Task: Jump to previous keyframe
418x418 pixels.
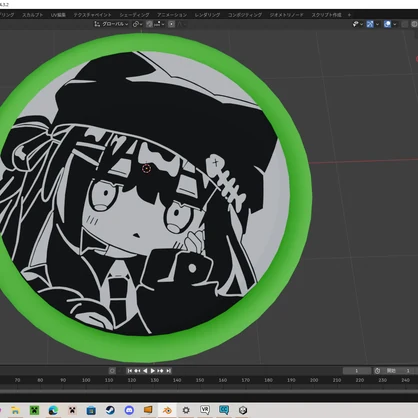Action: coord(137,371)
